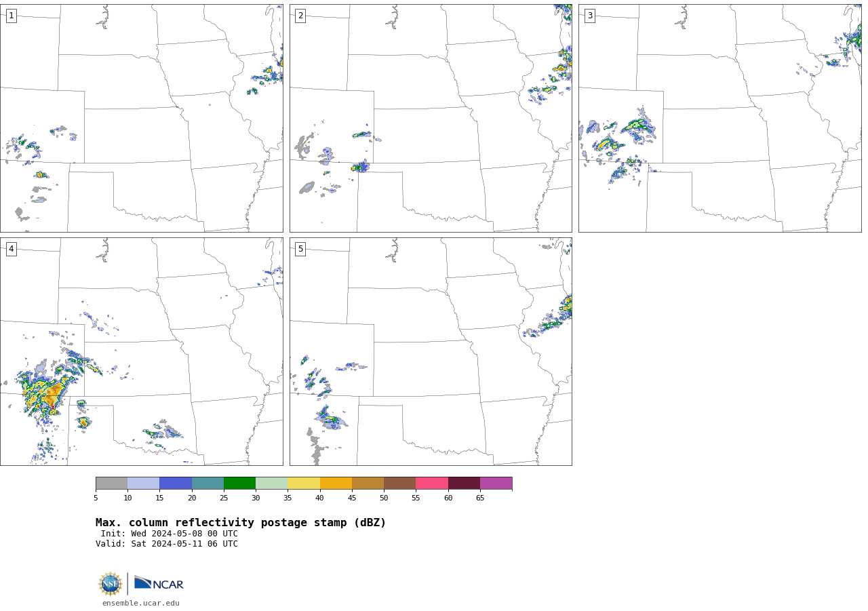Click the blue 15-20 dBZ swatch

(x=176, y=484)
